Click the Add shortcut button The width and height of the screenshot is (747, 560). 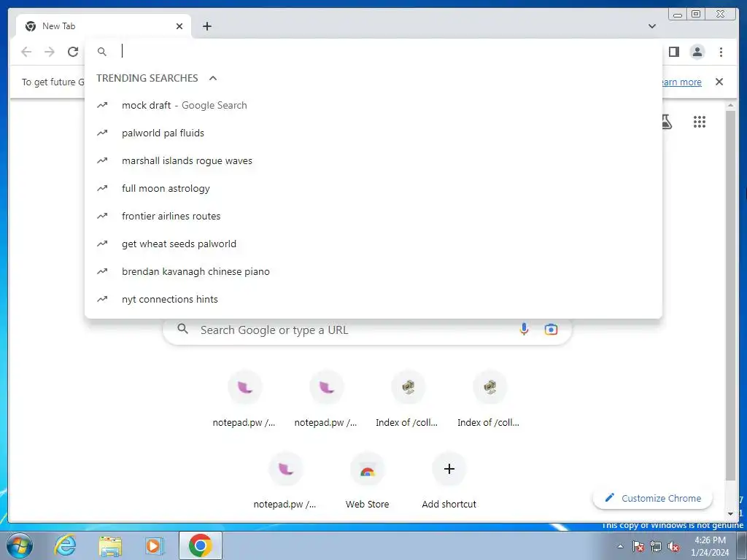pyautogui.click(x=449, y=481)
